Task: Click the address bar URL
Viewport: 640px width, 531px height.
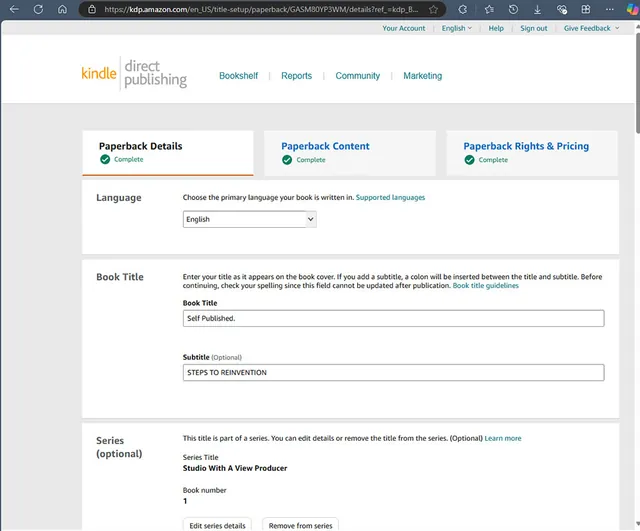Action: coord(261,9)
